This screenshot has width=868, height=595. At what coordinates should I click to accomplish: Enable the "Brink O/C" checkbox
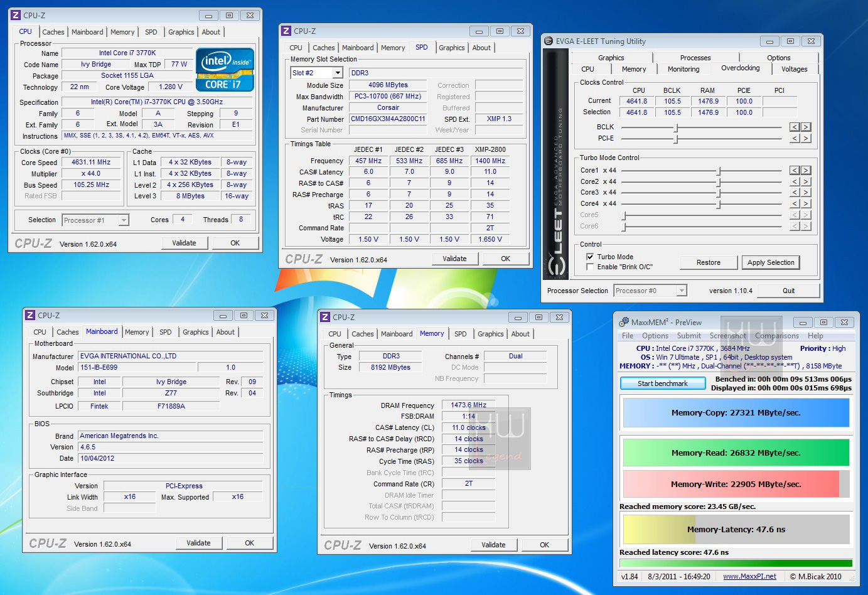point(590,267)
